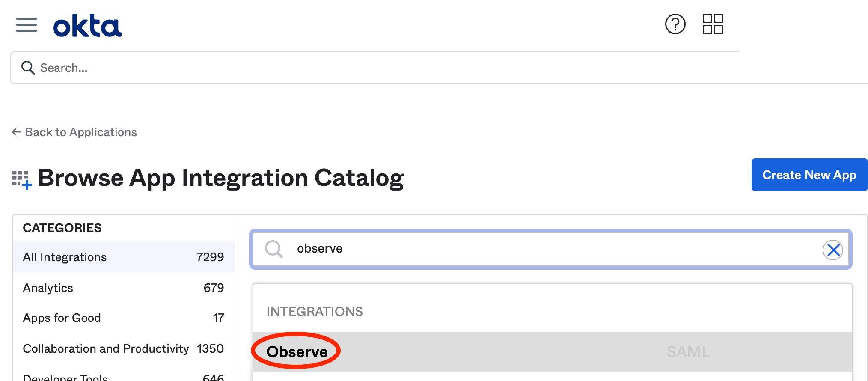Click the SAML label on Observe row
868x381 pixels.
pos(688,352)
